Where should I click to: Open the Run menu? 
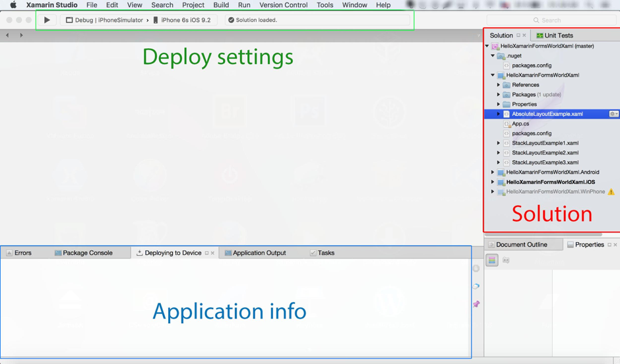244,5
